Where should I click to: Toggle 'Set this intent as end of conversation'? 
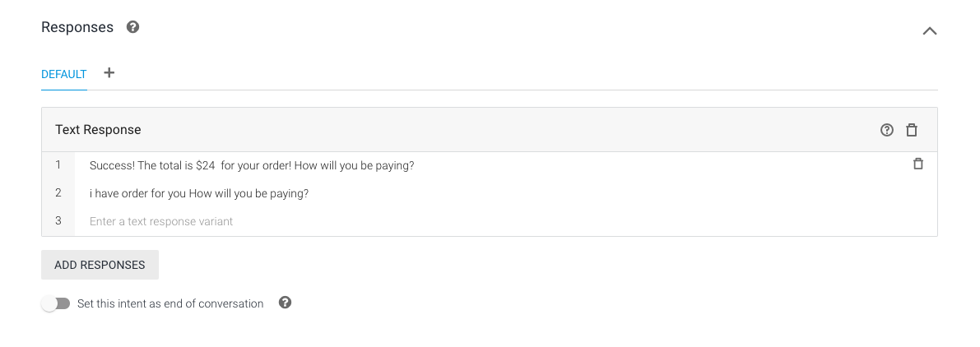(56, 303)
